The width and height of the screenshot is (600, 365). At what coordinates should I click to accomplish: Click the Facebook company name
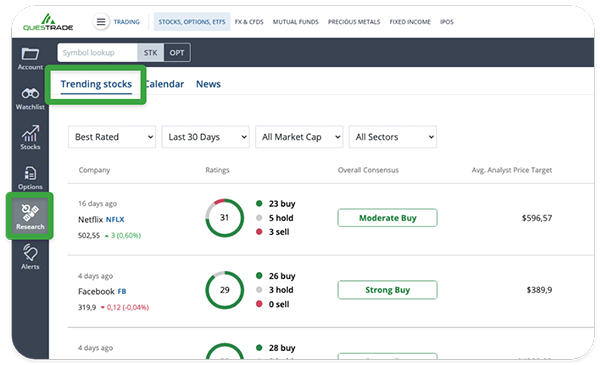click(x=96, y=292)
